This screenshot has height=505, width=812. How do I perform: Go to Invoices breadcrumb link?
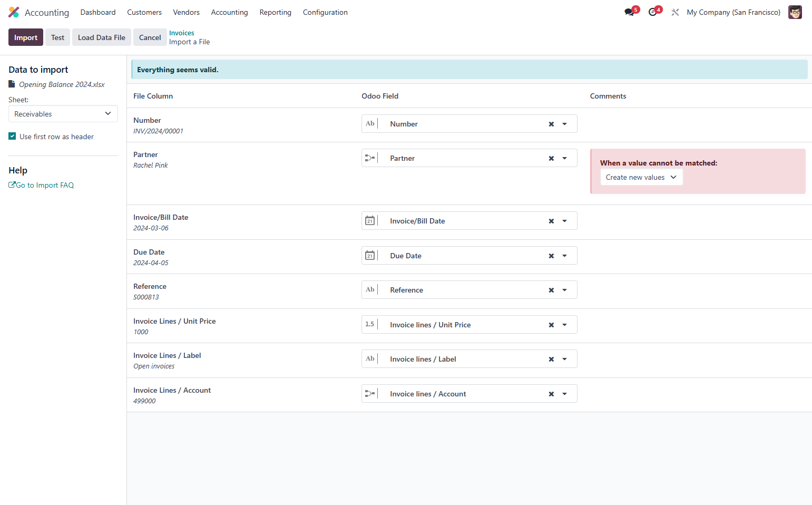pos(182,33)
